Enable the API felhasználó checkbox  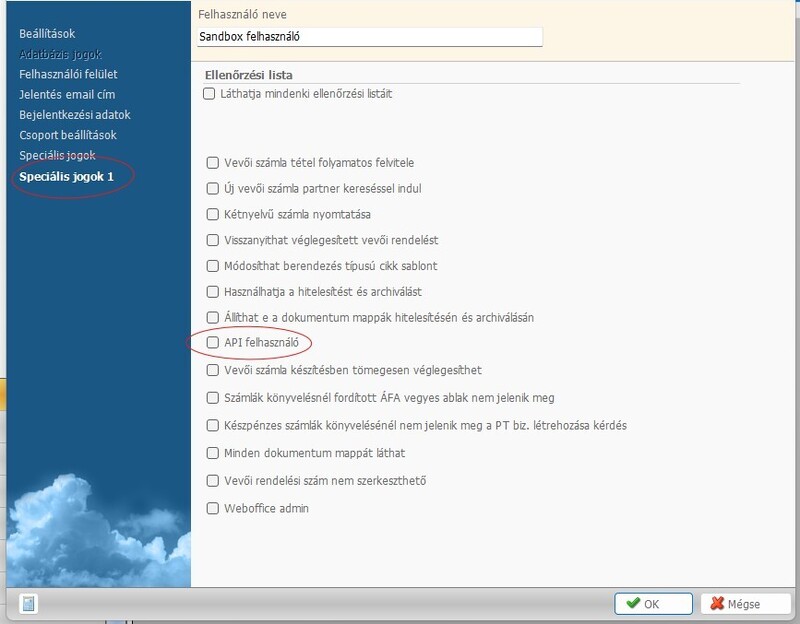212,343
